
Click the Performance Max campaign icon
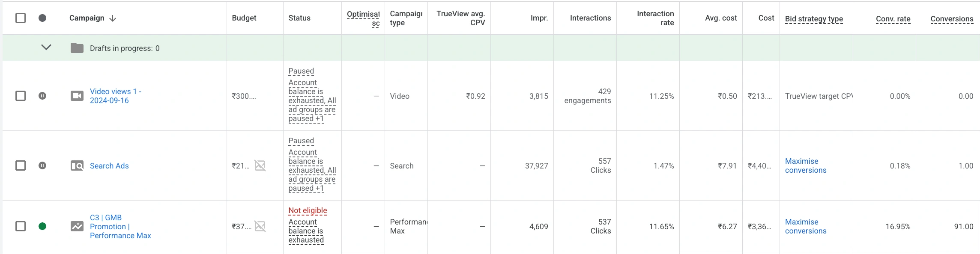[x=77, y=226]
